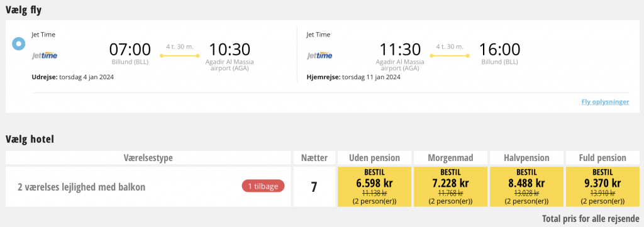
Task: Click the red 1 tilbage badge
Action: point(264,186)
